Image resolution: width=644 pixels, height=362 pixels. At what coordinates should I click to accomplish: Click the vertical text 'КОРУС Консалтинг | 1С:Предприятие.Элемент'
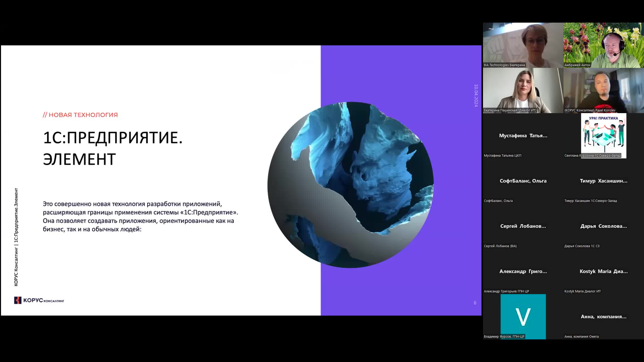coord(16,237)
